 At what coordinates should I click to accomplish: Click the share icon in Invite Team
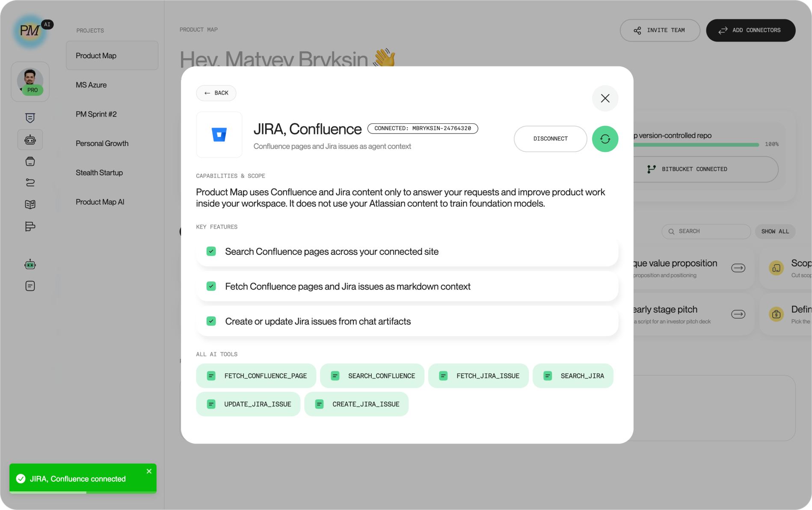[x=637, y=30]
